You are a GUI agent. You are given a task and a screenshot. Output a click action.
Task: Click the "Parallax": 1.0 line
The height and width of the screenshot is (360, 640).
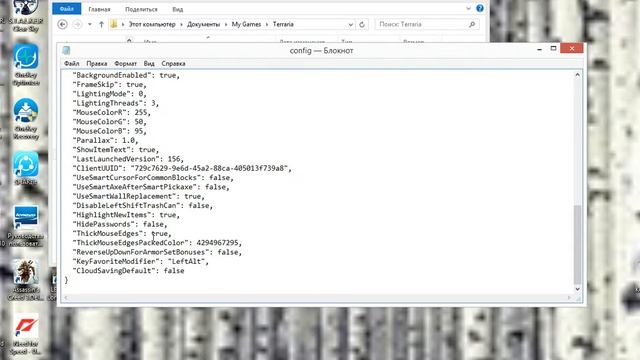[105, 140]
